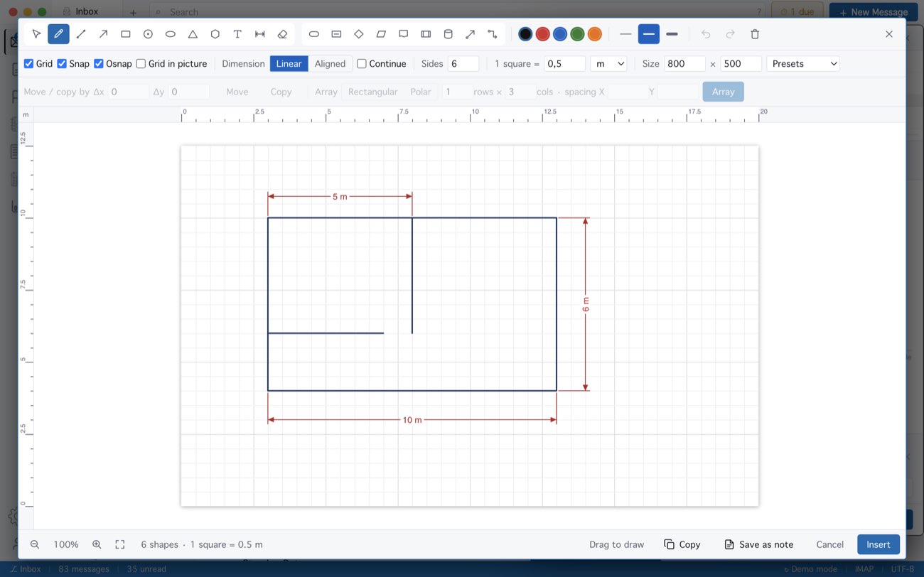Turn on Continue dimension checkbox

click(362, 64)
